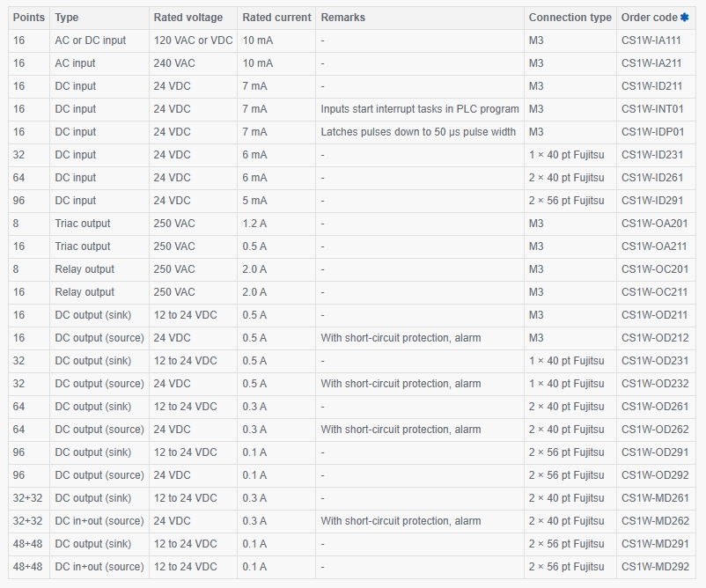Image resolution: width=706 pixels, height=588 pixels.
Task: Click the 'Inputs start interrupt tasks in PLC program' remark
Action: [x=420, y=109]
